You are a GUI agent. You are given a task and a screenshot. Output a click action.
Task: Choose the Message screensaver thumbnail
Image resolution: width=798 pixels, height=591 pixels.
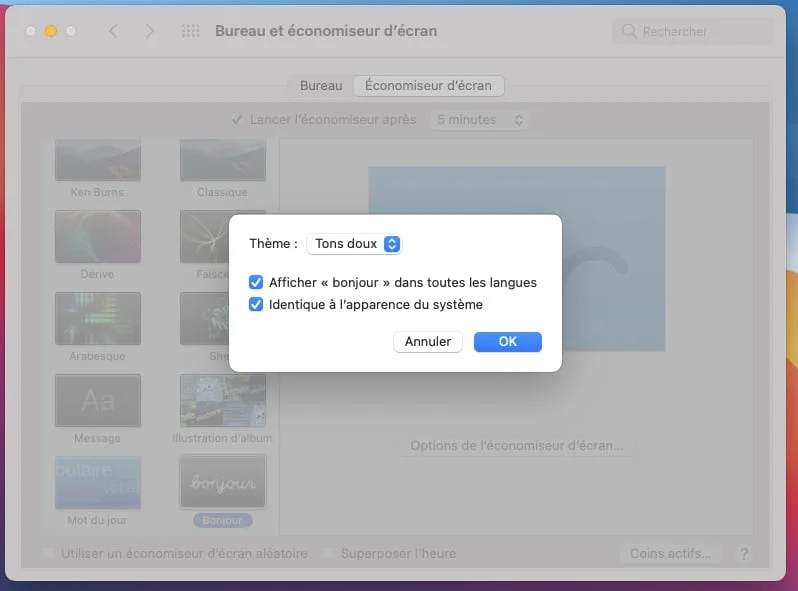[x=98, y=401]
